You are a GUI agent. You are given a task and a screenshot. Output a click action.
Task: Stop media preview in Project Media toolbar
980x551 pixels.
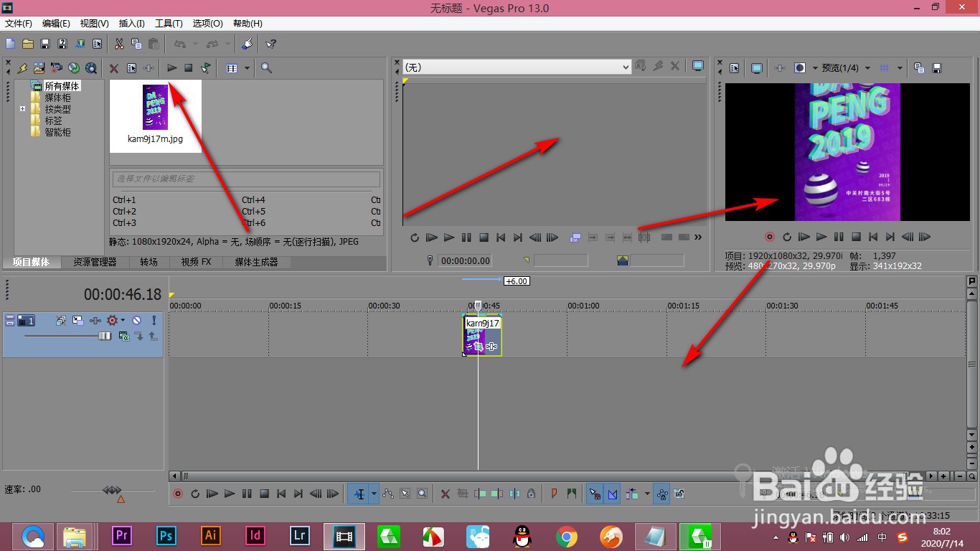pos(189,68)
